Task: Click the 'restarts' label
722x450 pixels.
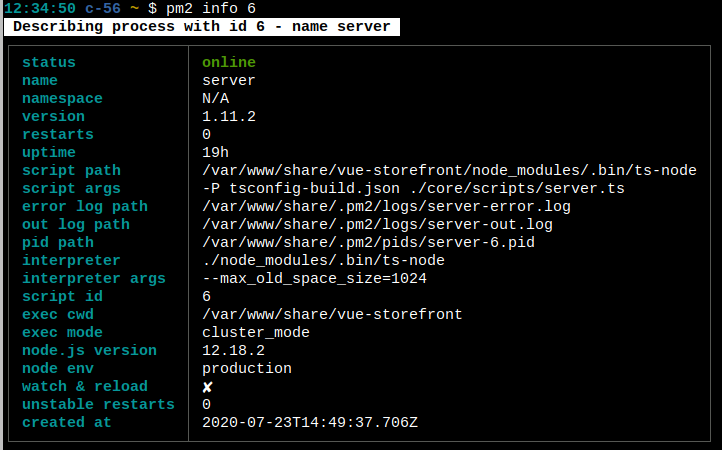Action: pyautogui.click(x=58, y=134)
